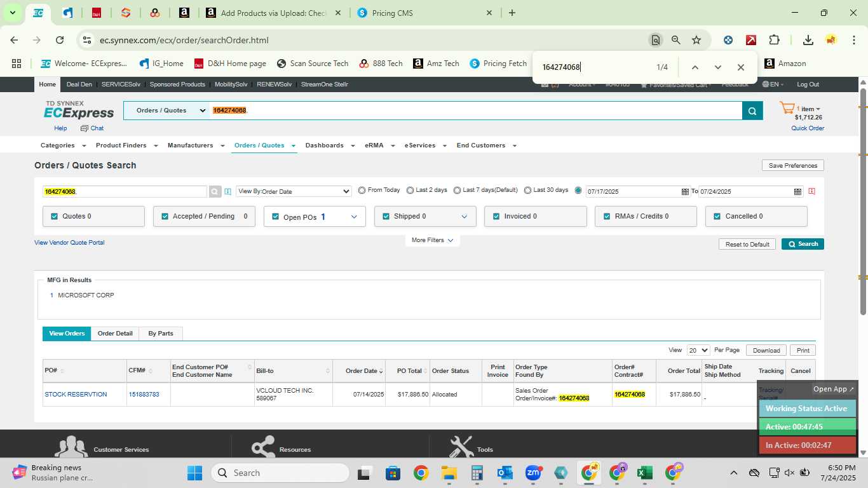The height and width of the screenshot is (488, 868).
Task: Open Chrome Downloads icon
Action: [x=808, y=40]
